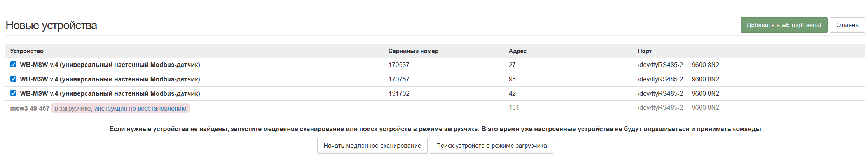Click the green "Добавить в wb-mqtt-serial" button
This screenshot has width=868, height=158.
(783, 25)
